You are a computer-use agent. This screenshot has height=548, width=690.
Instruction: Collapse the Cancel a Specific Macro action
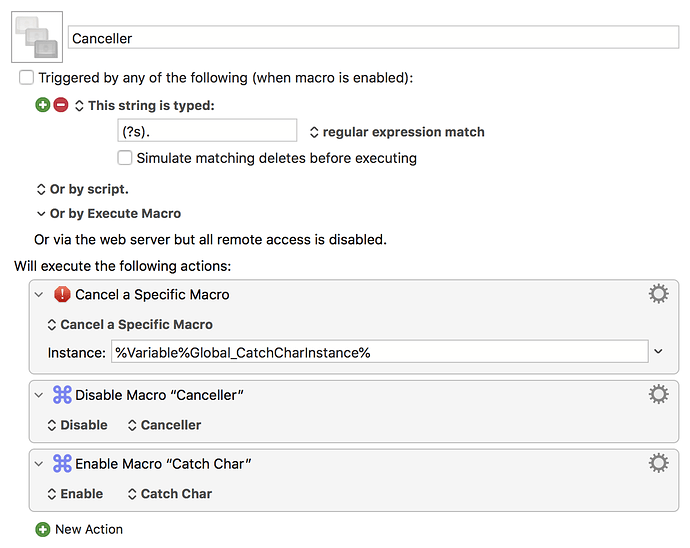click(39, 295)
